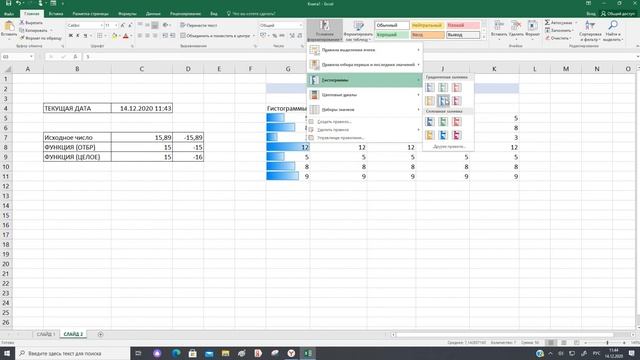This screenshot has height=360, width=640.
Task: Open Find and Select magnifier icon
Action: pos(613,25)
